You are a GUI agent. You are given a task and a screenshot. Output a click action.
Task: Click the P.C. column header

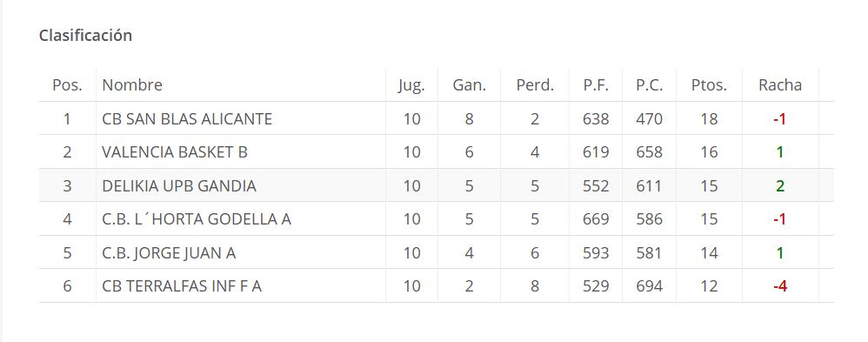pyautogui.click(x=649, y=84)
